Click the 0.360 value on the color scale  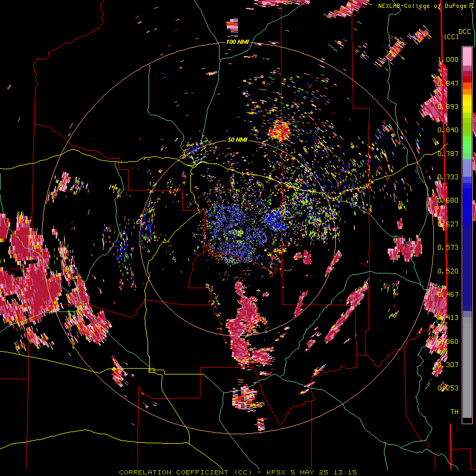[448, 342]
